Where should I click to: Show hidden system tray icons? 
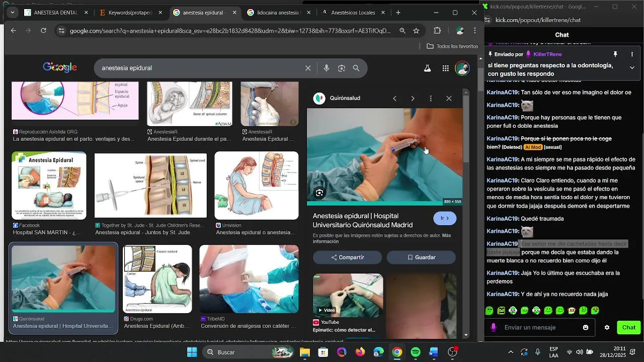(x=511, y=352)
